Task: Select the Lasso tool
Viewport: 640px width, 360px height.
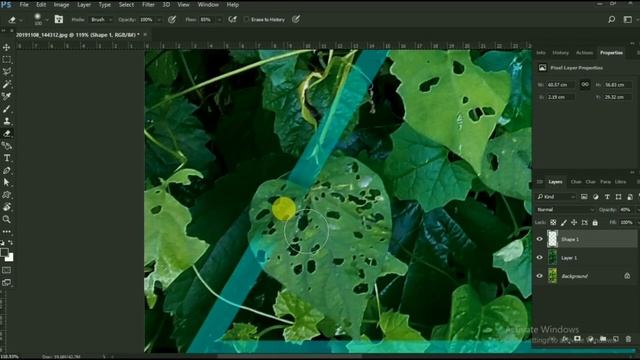Action: tap(7, 72)
